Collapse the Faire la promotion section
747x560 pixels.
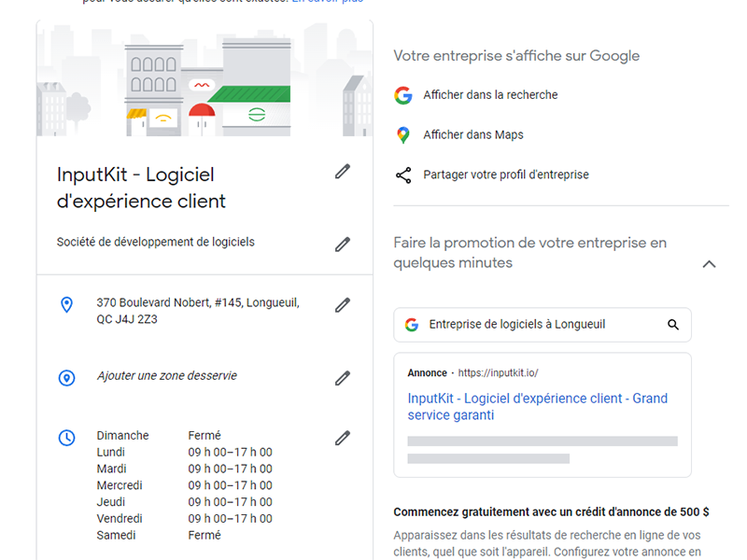point(709,264)
